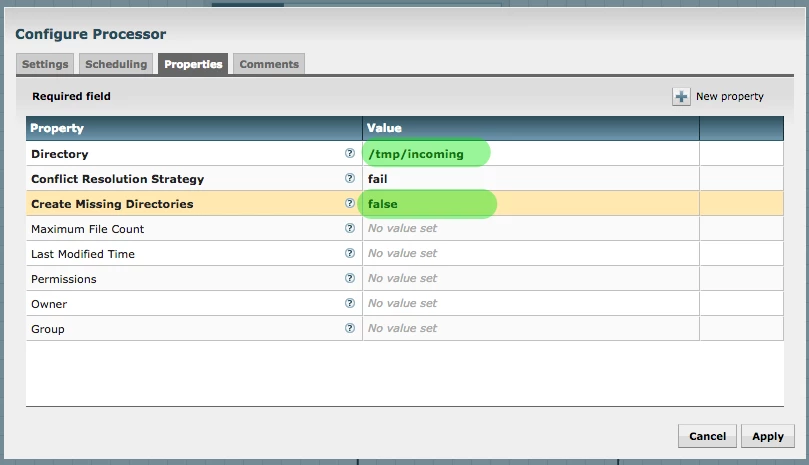809x465 pixels.
Task: Select the Owner property name
Action: (49, 304)
